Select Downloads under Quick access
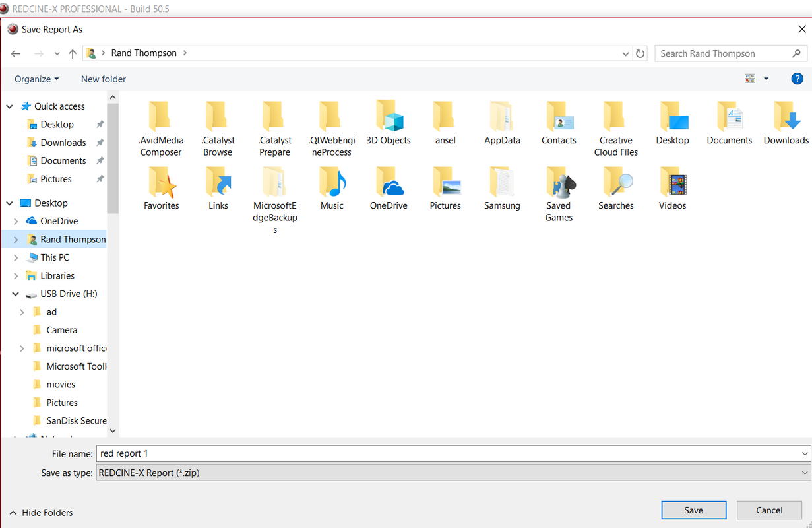812x528 pixels. pos(63,143)
